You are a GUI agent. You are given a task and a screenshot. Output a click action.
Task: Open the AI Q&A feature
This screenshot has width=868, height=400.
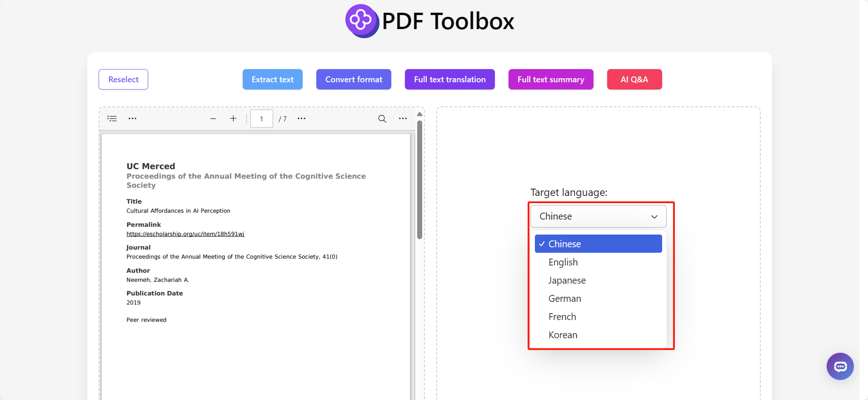634,80
